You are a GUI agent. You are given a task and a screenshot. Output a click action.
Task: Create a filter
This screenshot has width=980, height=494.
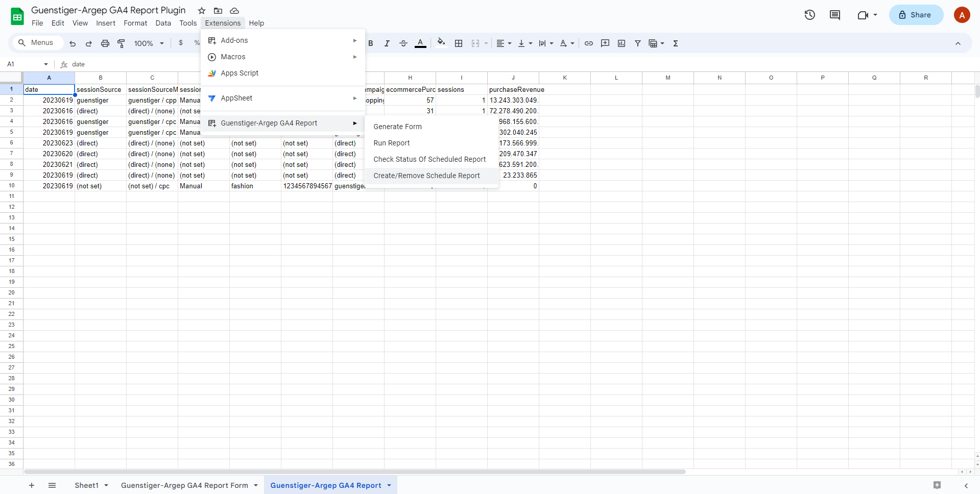638,43
